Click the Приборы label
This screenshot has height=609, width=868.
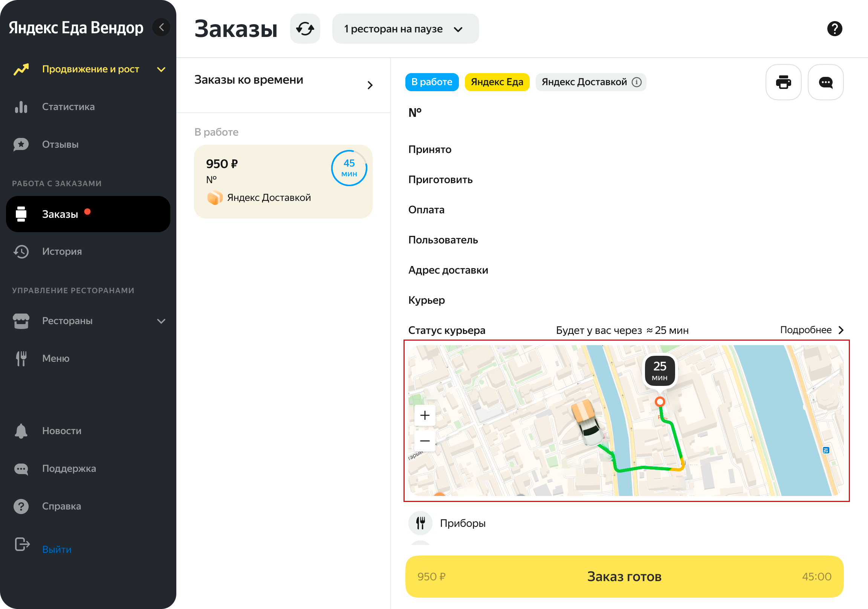(x=463, y=523)
